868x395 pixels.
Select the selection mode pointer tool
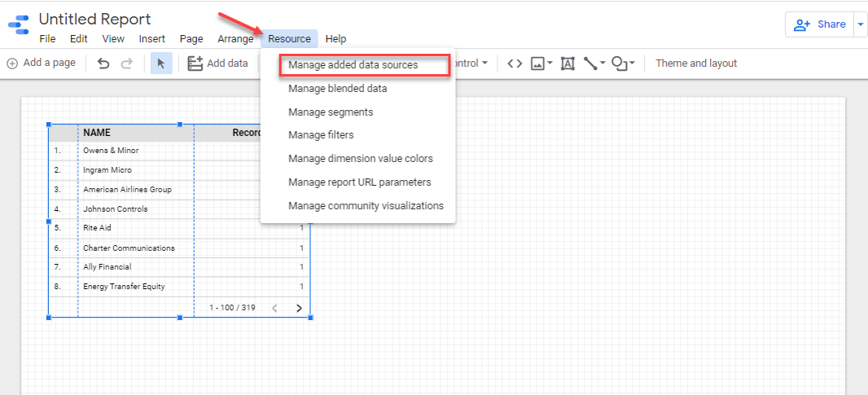tap(161, 64)
